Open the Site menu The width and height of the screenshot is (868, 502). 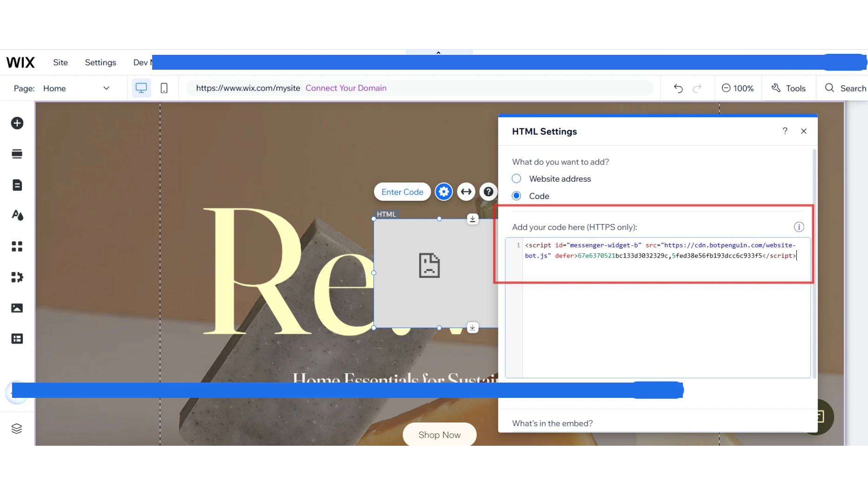pos(60,62)
